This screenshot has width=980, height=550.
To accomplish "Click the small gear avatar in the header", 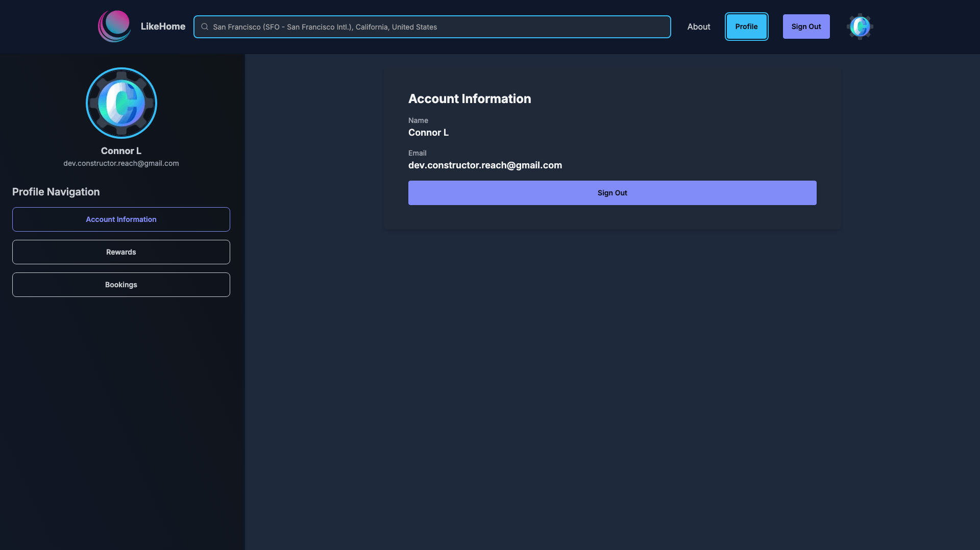I will 860,27.
